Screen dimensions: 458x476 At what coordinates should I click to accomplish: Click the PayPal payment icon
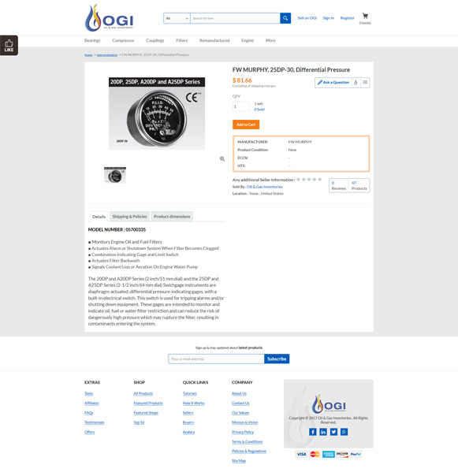click(356, 454)
